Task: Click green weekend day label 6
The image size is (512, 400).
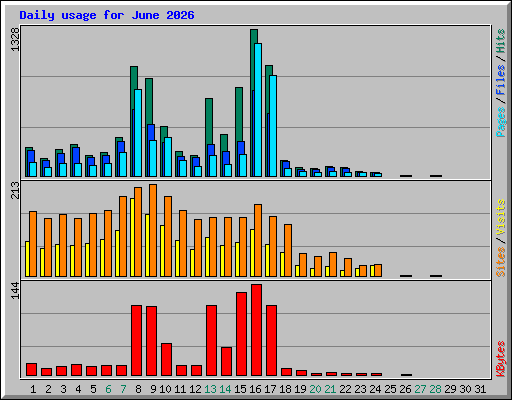Action: [x=108, y=389]
